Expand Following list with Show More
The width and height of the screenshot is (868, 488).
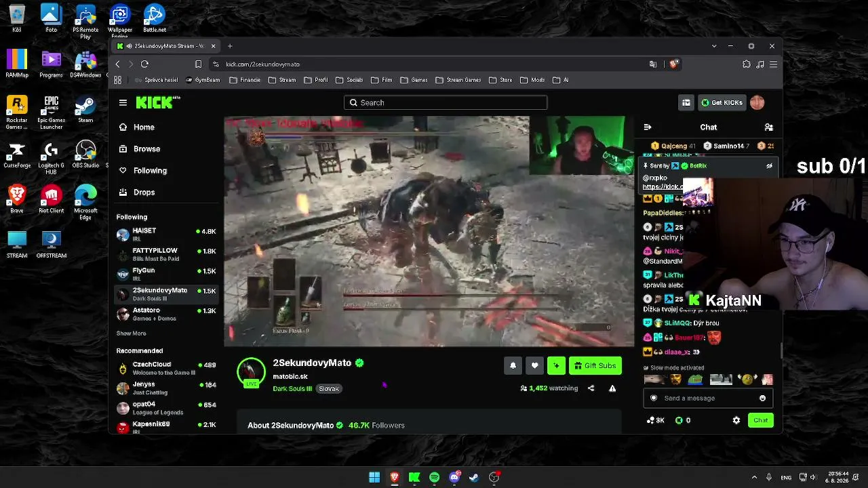click(131, 333)
